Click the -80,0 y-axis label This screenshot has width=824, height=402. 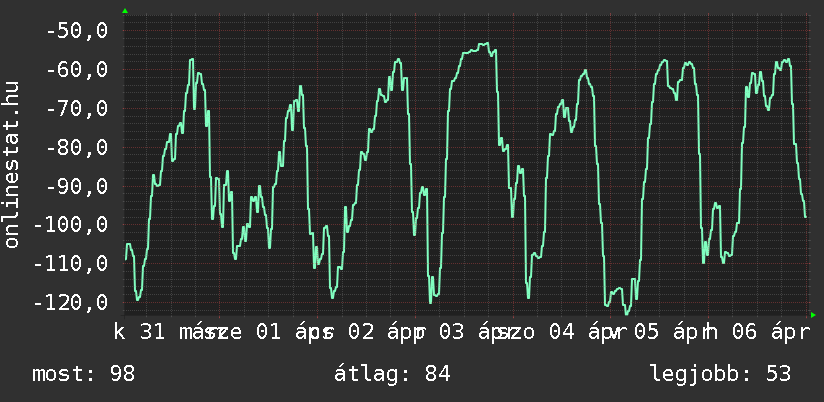tap(76, 147)
